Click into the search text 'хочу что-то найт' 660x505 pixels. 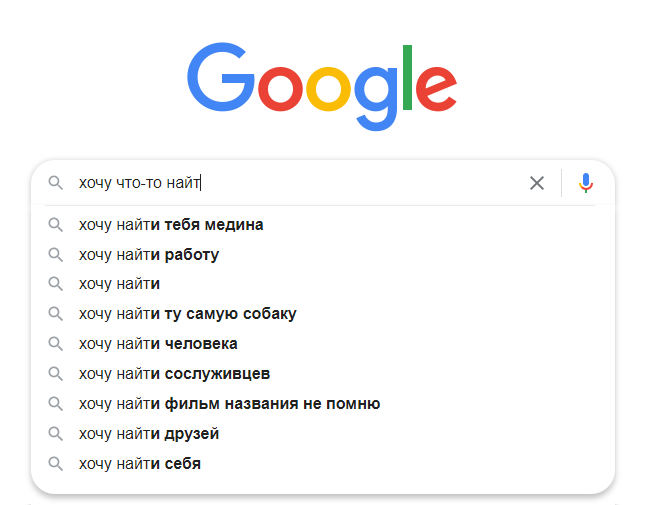[140, 183]
